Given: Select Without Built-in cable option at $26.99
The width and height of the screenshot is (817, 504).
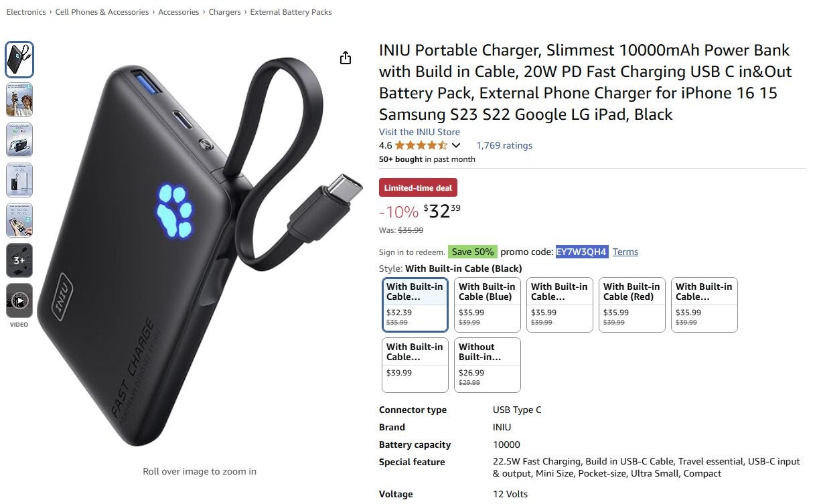Looking at the screenshot, I should pyautogui.click(x=488, y=365).
